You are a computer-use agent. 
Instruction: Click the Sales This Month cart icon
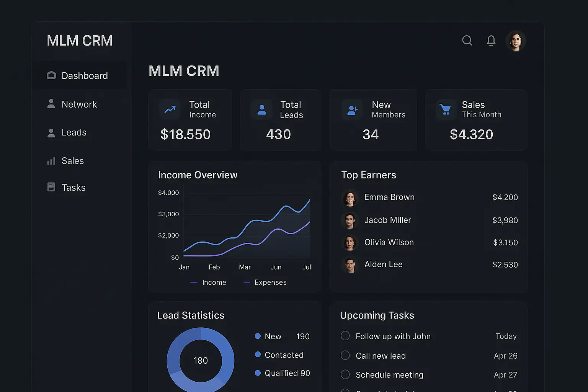446,110
